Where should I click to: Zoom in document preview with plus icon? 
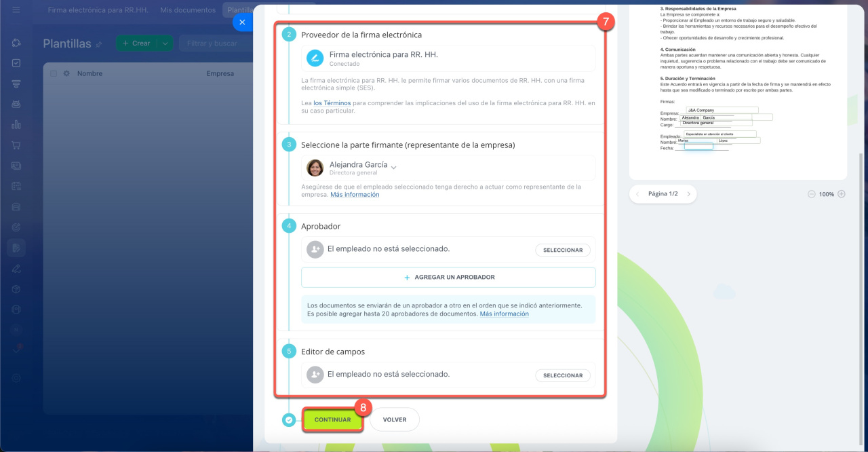click(x=842, y=194)
